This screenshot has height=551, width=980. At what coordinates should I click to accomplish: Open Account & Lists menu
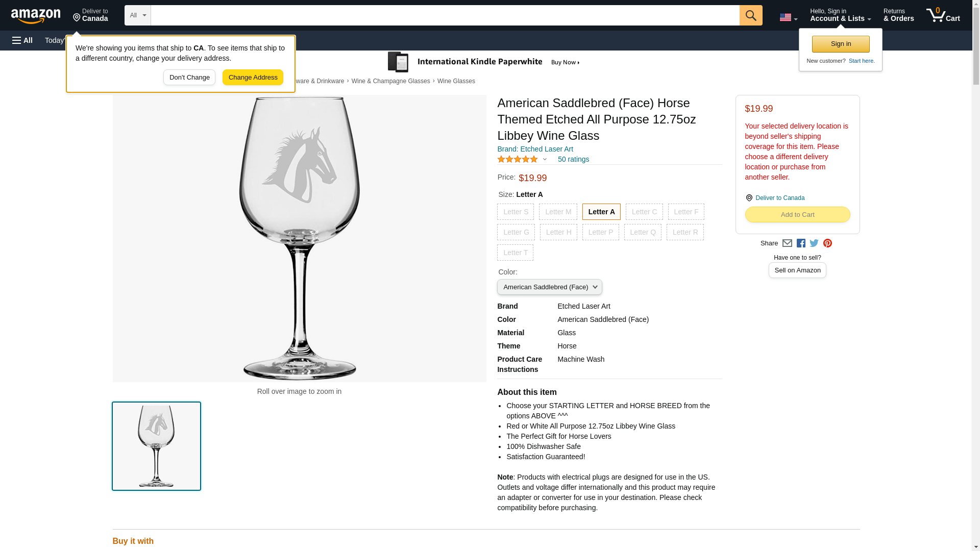(x=840, y=15)
